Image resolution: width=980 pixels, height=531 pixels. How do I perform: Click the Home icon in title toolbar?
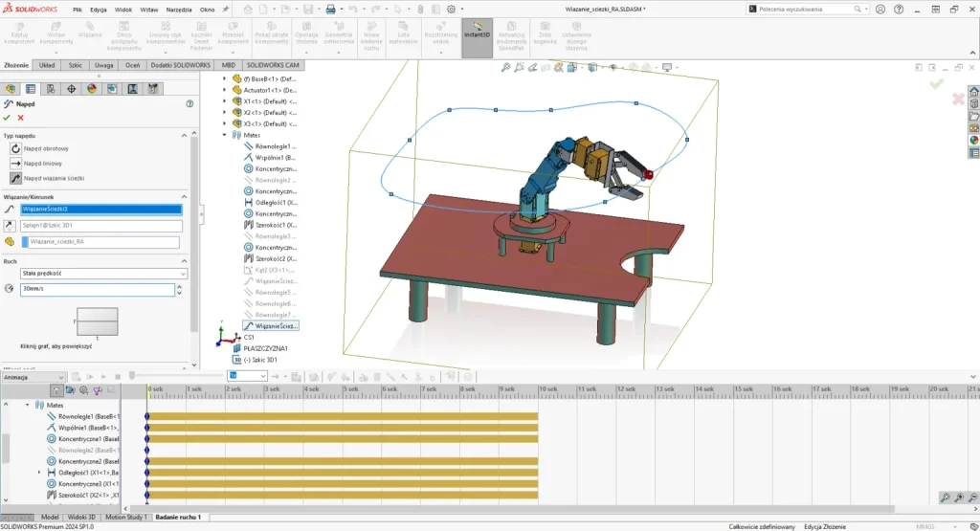248,10
